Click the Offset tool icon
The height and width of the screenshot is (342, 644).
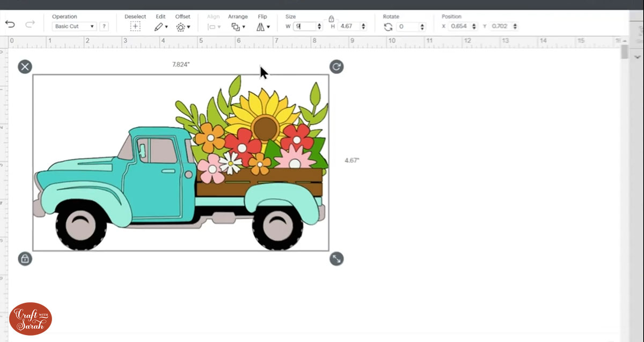pos(181,26)
